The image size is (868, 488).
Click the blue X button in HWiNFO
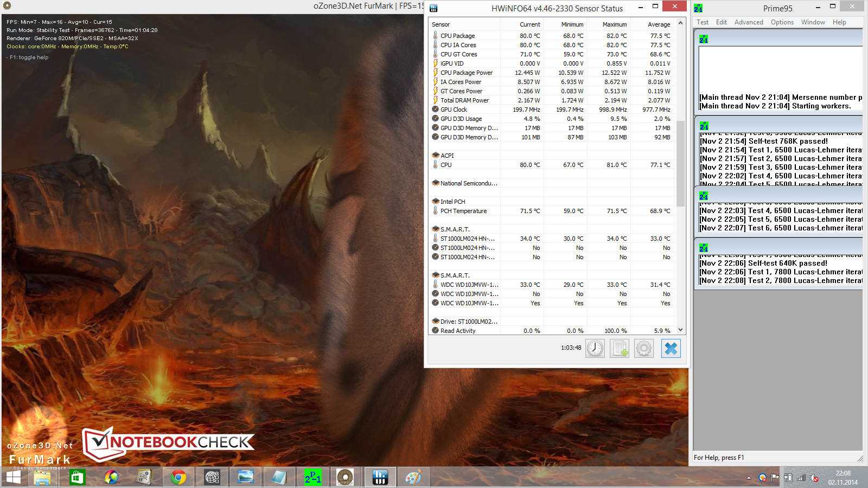671,348
